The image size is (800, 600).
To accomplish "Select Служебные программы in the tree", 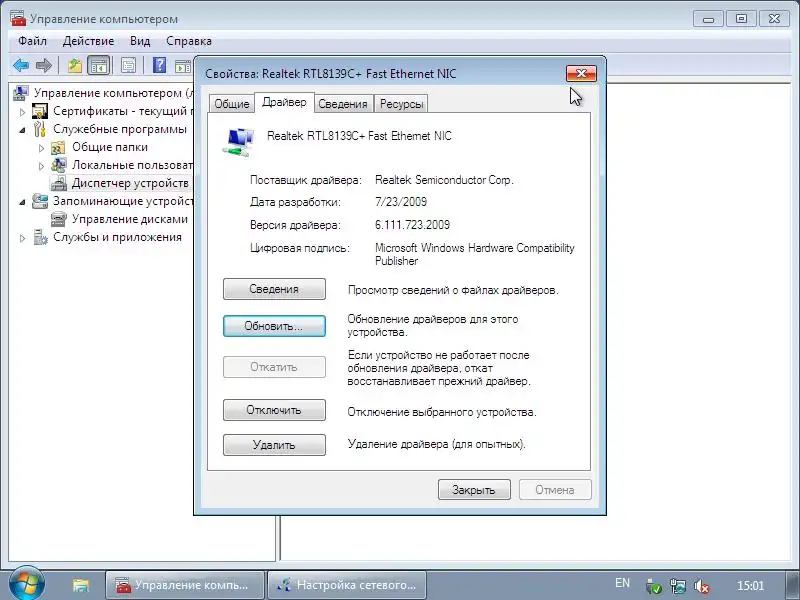I will [x=120, y=129].
